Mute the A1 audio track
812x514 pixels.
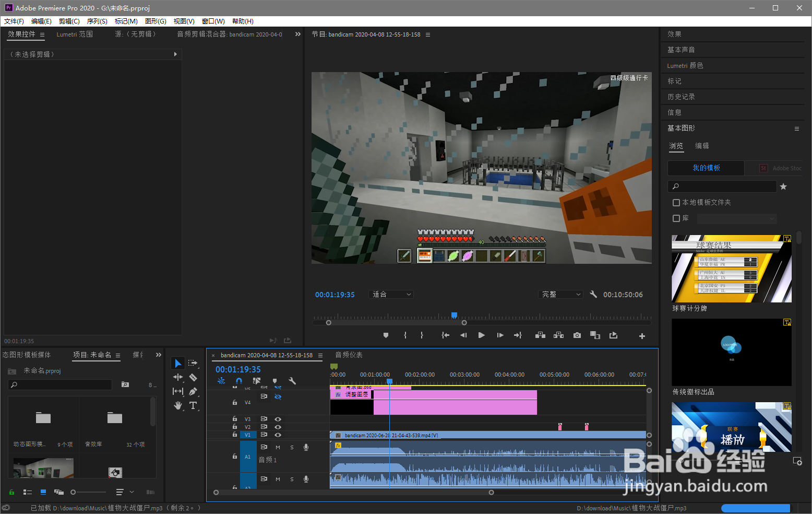click(278, 447)
